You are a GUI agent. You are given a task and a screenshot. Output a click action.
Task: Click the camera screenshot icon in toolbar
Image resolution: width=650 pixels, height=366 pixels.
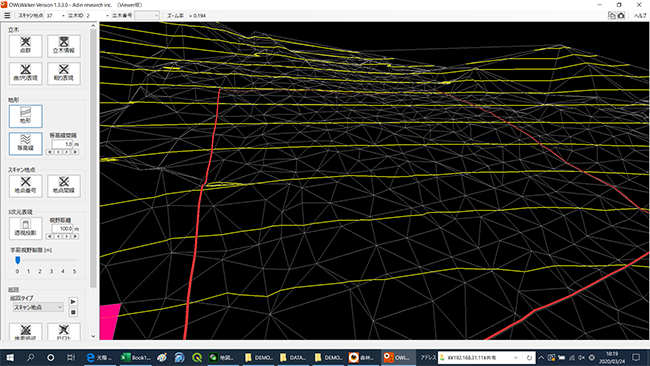click(621, 16)
